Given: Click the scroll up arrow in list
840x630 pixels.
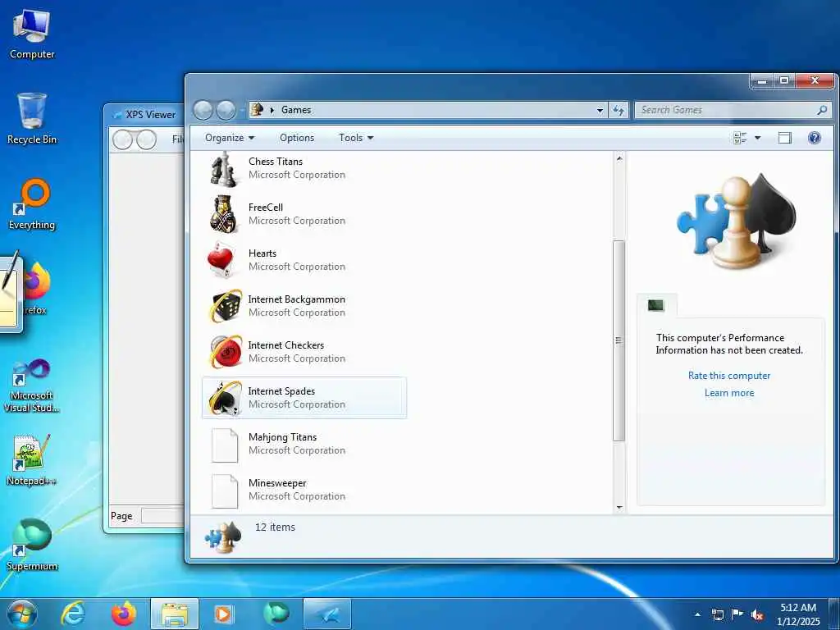Looking at the screenshot, I should [619, 158].
